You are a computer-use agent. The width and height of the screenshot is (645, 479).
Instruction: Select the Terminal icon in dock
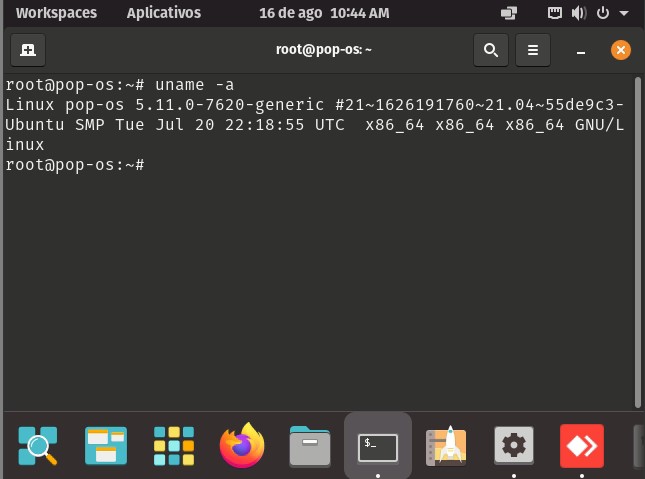(378, 446)
